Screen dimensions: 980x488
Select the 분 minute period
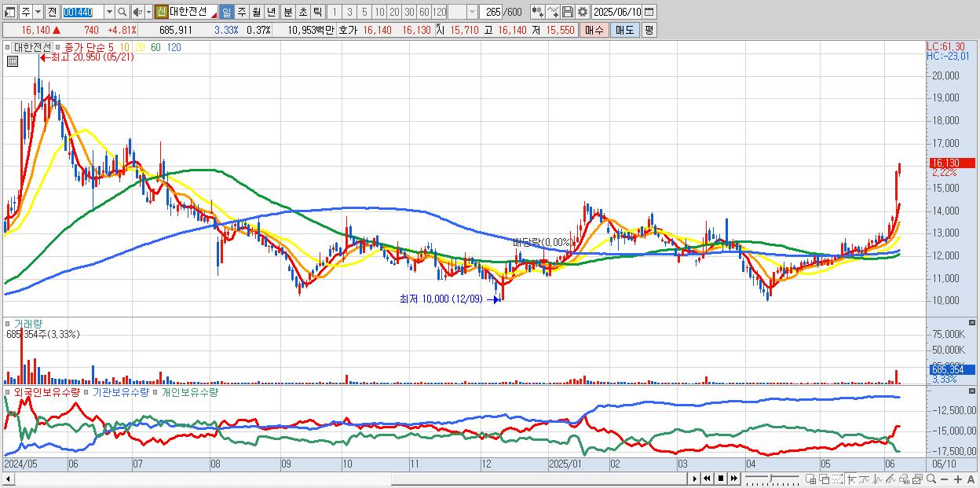coord(287,12)
